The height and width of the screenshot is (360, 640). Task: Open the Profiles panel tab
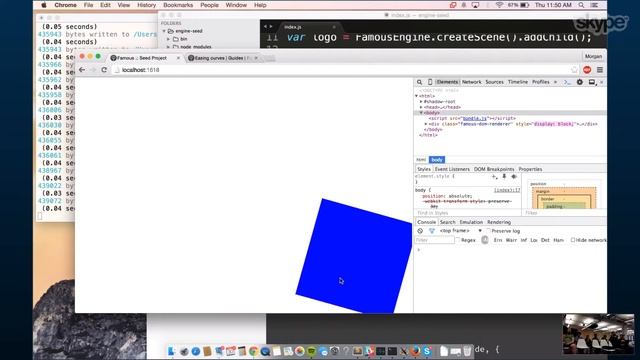pos(540,82)
